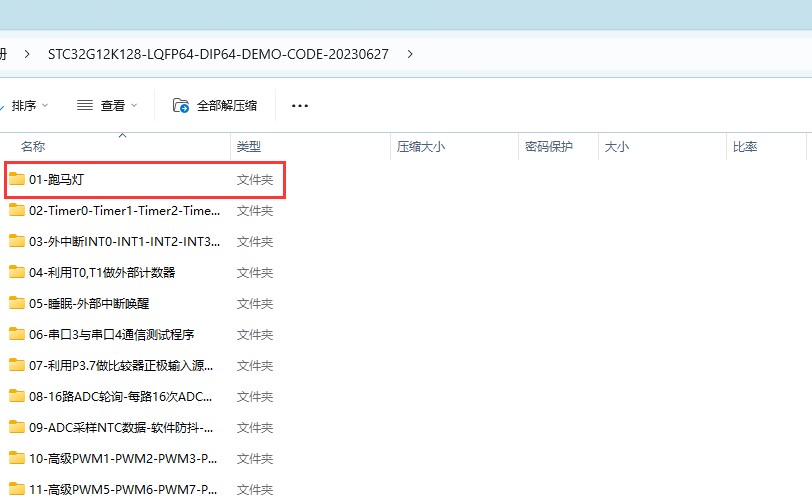812x496 pixels.
Task: Click the 07-利用P3.7做比较器 folder icon
Action: coord(17,366)
